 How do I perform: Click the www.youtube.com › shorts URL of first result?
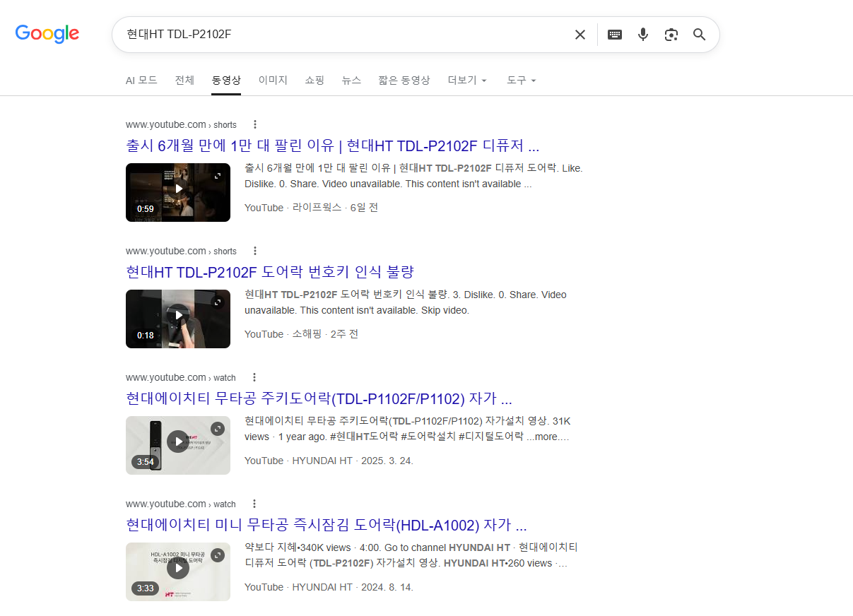pos(181,124)
